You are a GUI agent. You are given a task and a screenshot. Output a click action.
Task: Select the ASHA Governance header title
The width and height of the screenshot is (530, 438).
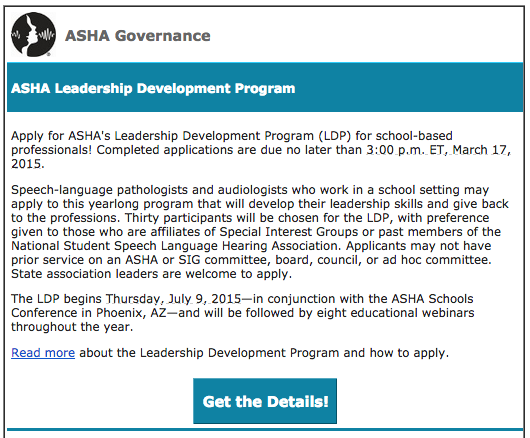click(138, 36)
